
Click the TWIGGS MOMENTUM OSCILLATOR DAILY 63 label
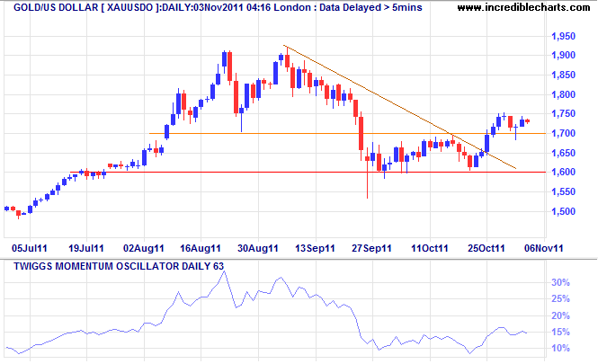[119, 266]
